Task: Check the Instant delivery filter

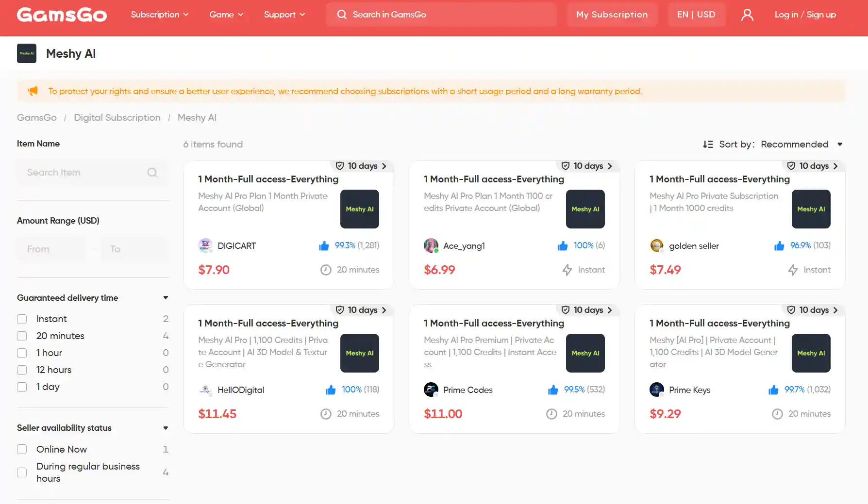Action: point(22,319)
